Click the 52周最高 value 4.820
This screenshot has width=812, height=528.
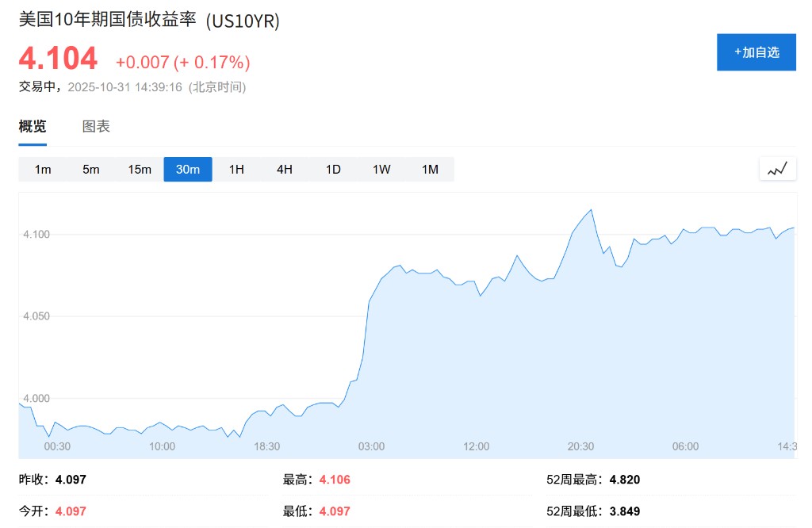[625, 480]
